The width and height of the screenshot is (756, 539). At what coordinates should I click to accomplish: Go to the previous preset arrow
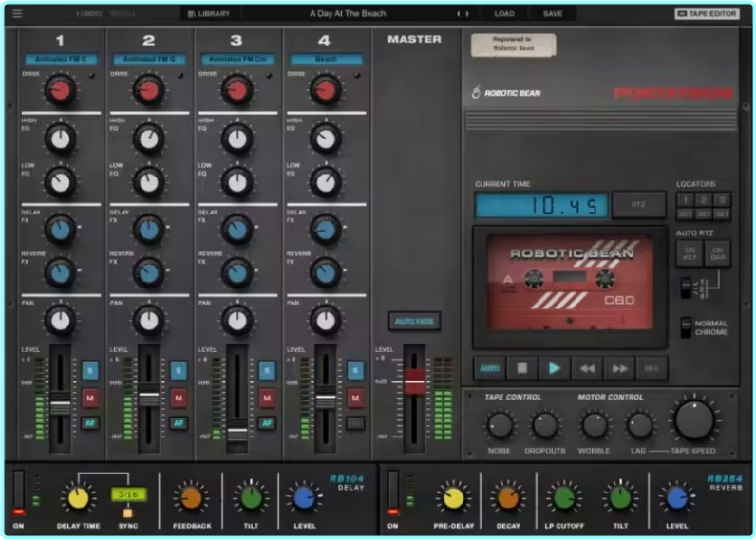pyautogui.click(x=459, y=14)
